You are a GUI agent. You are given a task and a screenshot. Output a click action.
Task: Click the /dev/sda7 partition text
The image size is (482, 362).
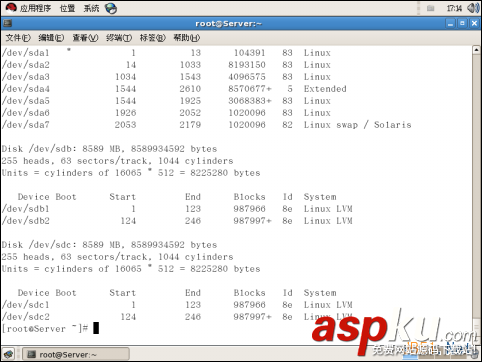click(x=26, y=125)
